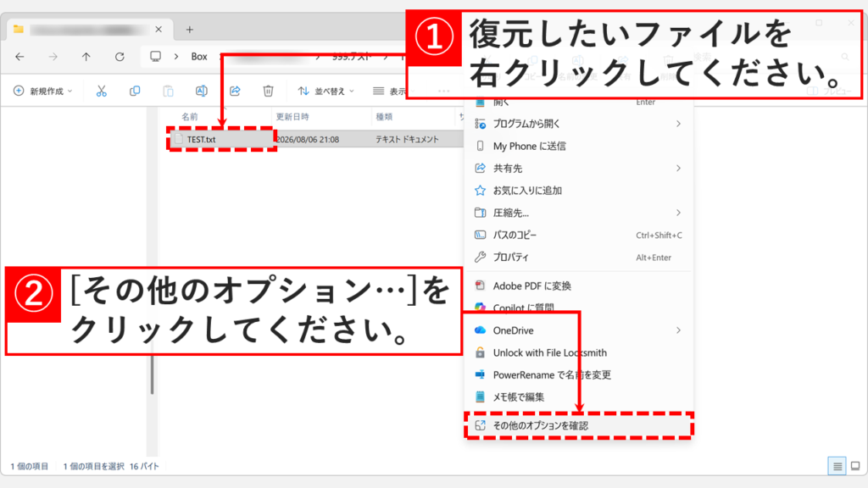Expand arrow beside Share to

tap(678, 169)
